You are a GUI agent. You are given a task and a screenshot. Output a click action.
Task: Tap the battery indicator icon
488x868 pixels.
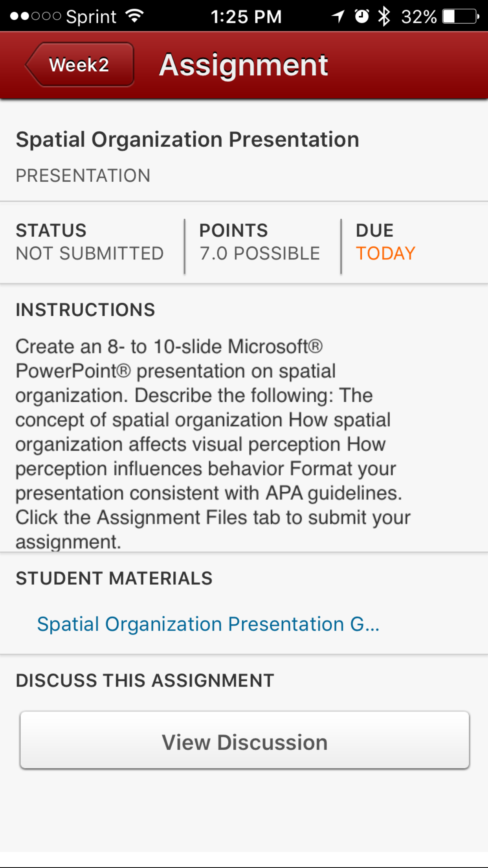461,17
